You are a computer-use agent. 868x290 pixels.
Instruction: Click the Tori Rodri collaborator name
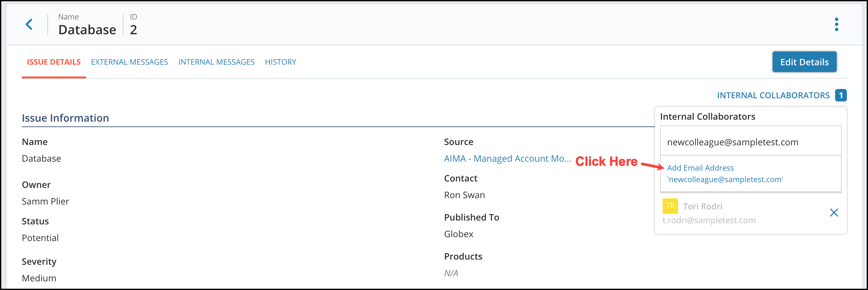tap(702, 206)
